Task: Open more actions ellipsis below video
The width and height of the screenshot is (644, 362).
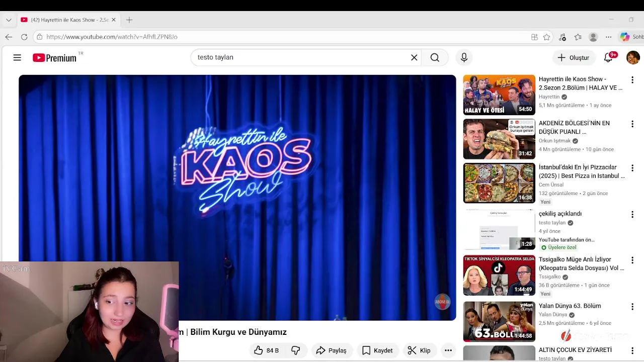Action: pyautogui.click(x=448, y=350)
